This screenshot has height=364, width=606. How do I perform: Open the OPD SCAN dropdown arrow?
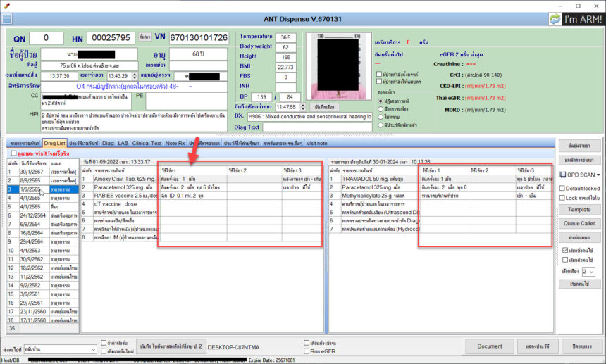point(598,175)
